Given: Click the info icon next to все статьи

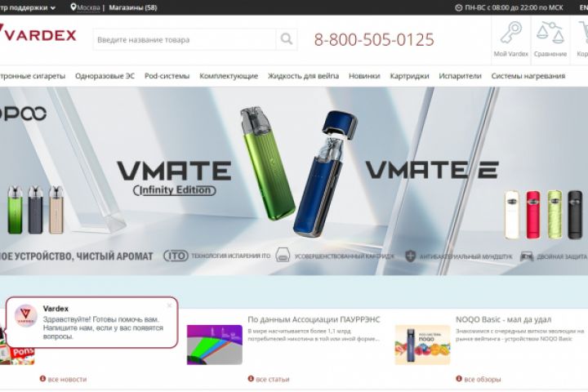Looking at the screenshot, I should pos(251,378).
